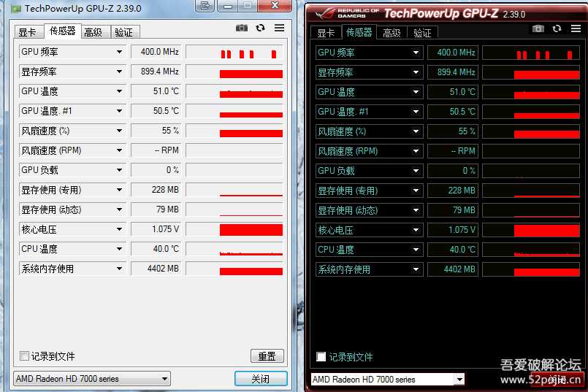Open AMD Radeon HD 7000 selector, ROG window
The width and height of the screenshot is (588, 392).
point(388,380)
